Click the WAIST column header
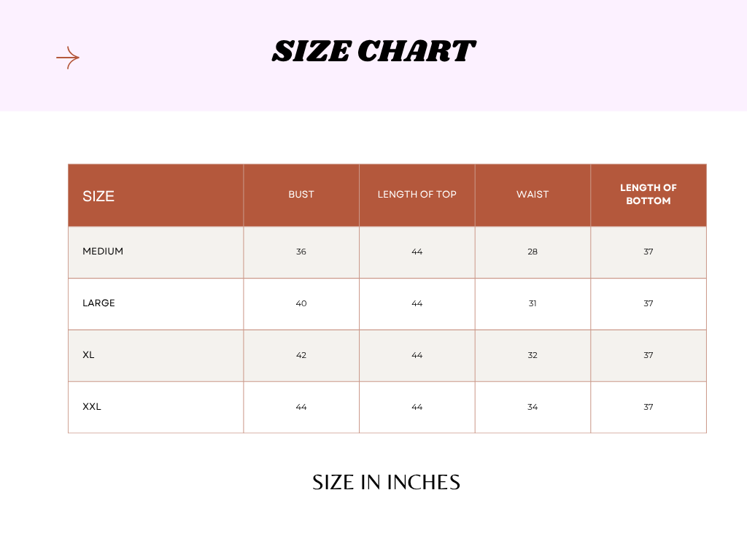Viewport: 747px width, 560px height. pos(533,195)
